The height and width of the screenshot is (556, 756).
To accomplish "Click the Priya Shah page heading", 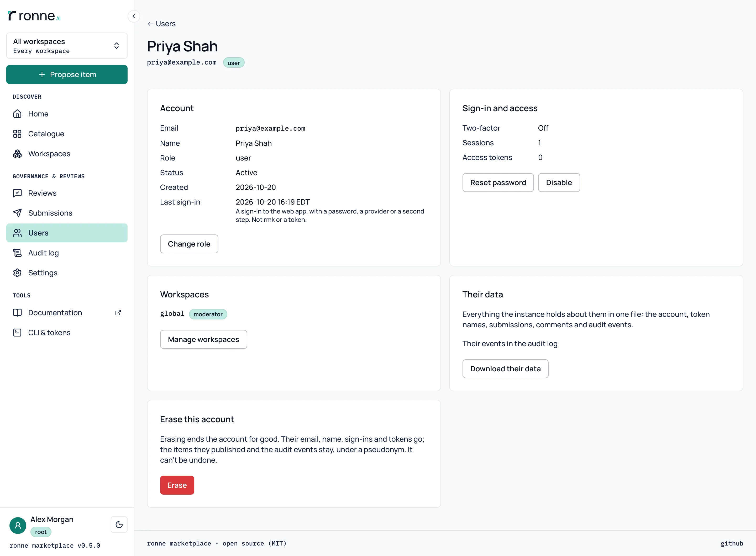I will [182, 46].
